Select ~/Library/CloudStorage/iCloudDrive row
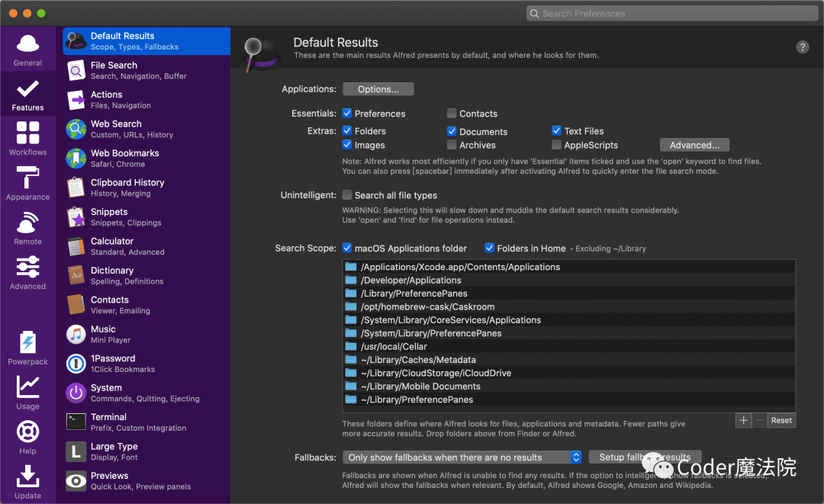This screenshot has height=504, width=824. 568,373
